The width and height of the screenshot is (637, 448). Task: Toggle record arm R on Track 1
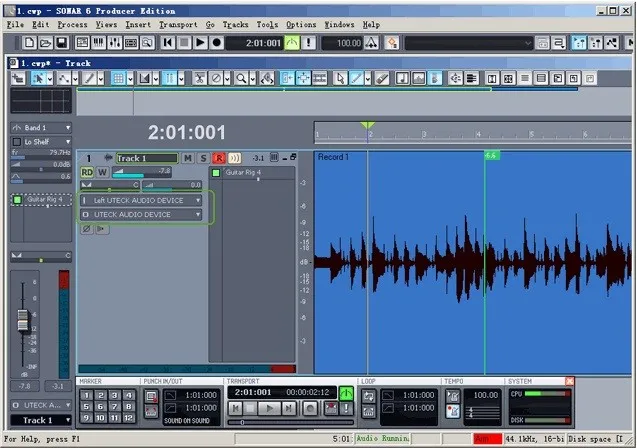pyautogui.click(x=219, y=158)
